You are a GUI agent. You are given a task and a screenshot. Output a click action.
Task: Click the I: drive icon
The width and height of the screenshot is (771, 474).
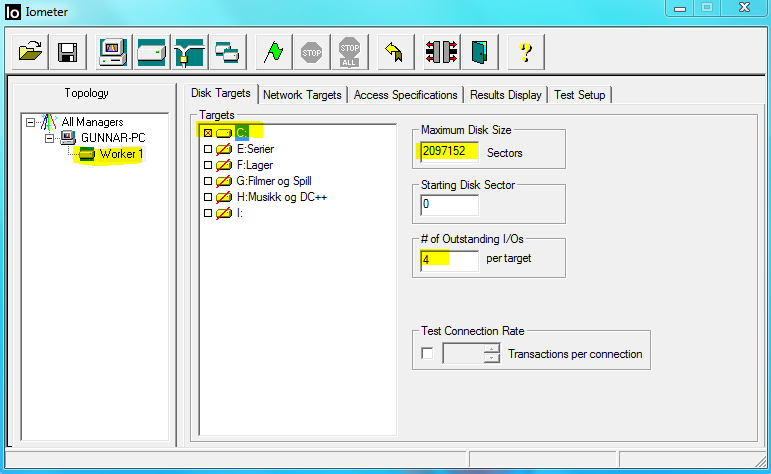tap(224, 213)
